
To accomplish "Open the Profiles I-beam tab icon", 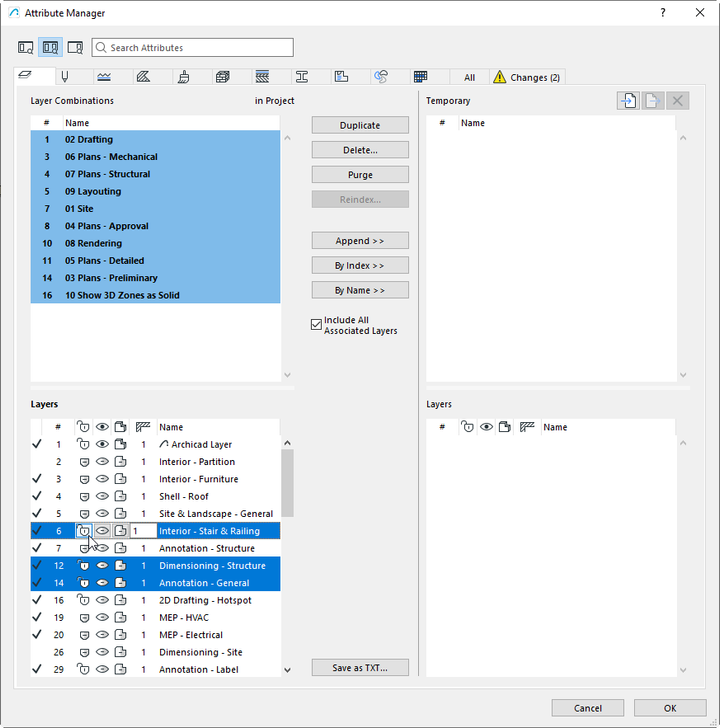I will click(x=302, y=77).
